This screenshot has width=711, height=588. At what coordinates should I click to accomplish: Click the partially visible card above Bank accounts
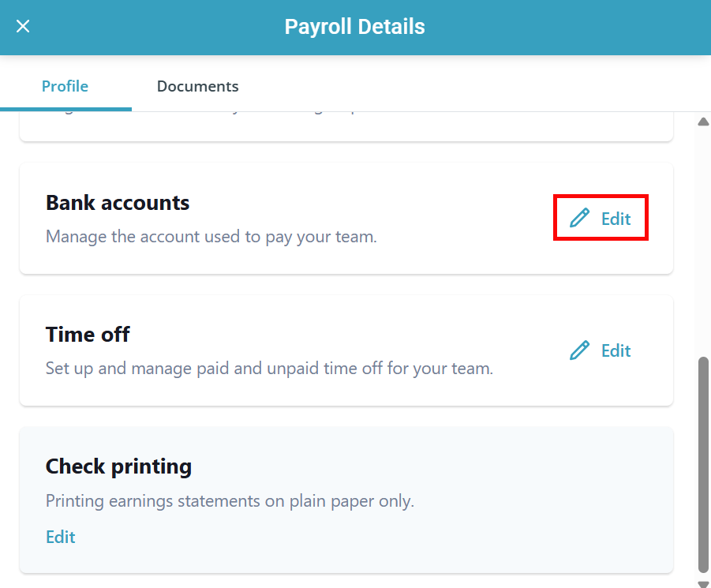[346, 126]
